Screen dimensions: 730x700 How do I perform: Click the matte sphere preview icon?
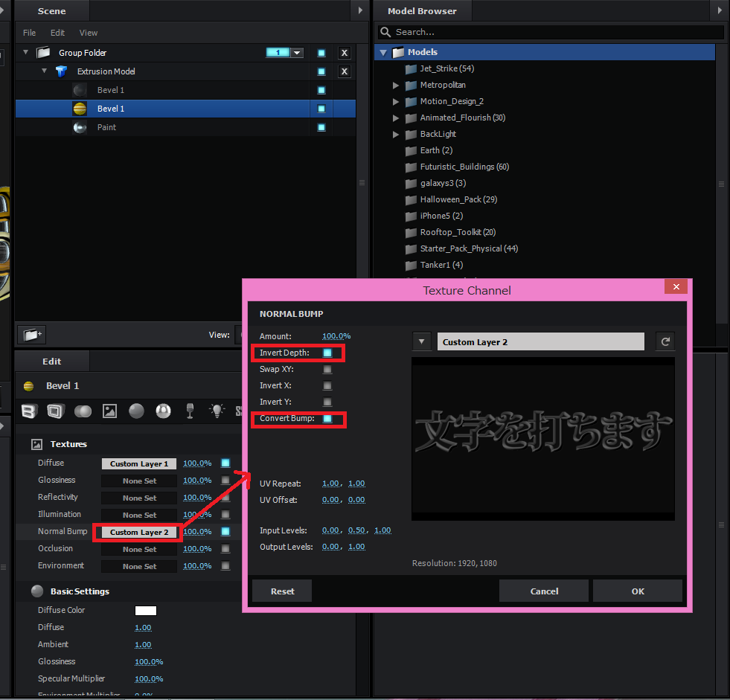(x=136, y=411)
